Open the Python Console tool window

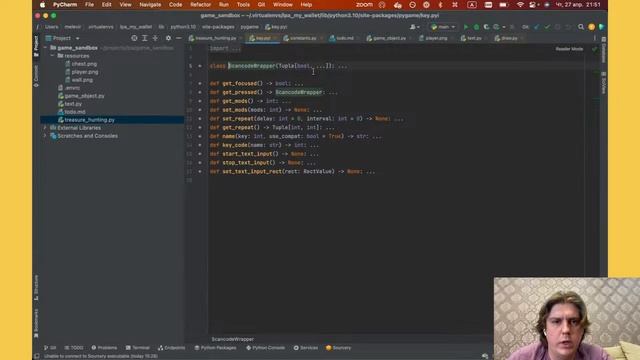point(265,348)
